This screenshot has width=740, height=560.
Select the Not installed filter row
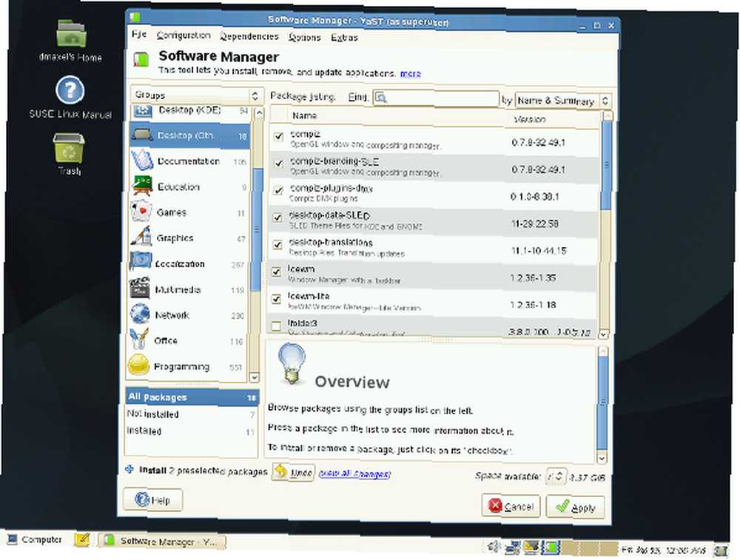[x=191, y=414]
